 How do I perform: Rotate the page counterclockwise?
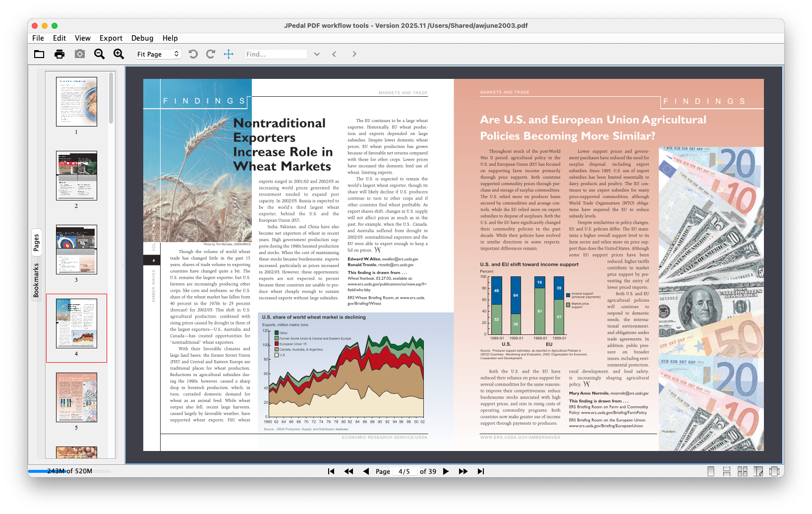tap(193, 54)
